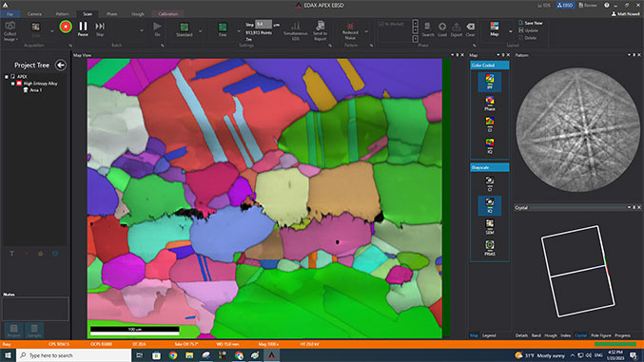Click the Sample button below Notes

pyautogui.click(x=34, y=331)
